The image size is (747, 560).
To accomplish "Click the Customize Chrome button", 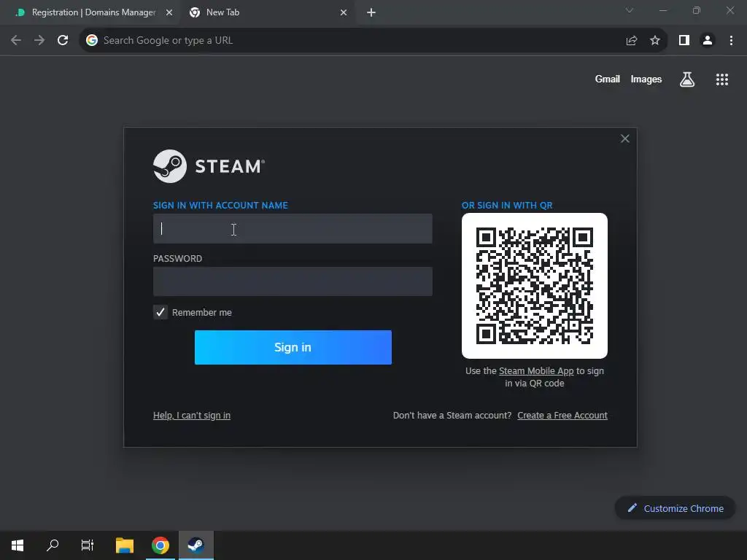I will (675, 508).
